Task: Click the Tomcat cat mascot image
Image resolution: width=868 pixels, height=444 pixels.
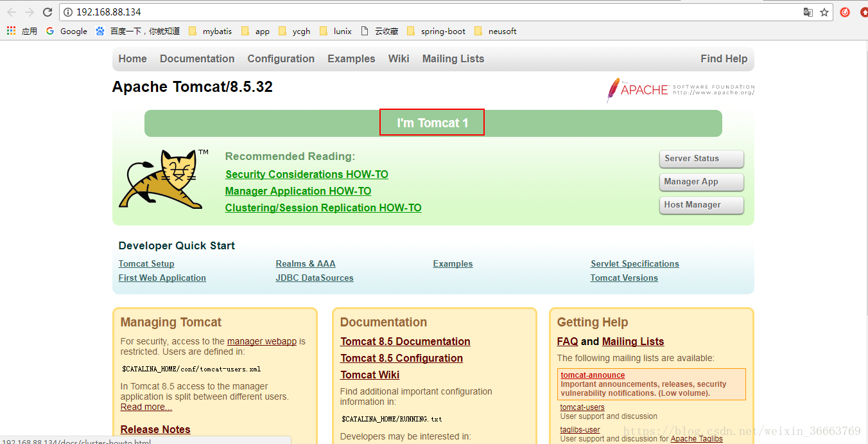Action: pos(164,179)
